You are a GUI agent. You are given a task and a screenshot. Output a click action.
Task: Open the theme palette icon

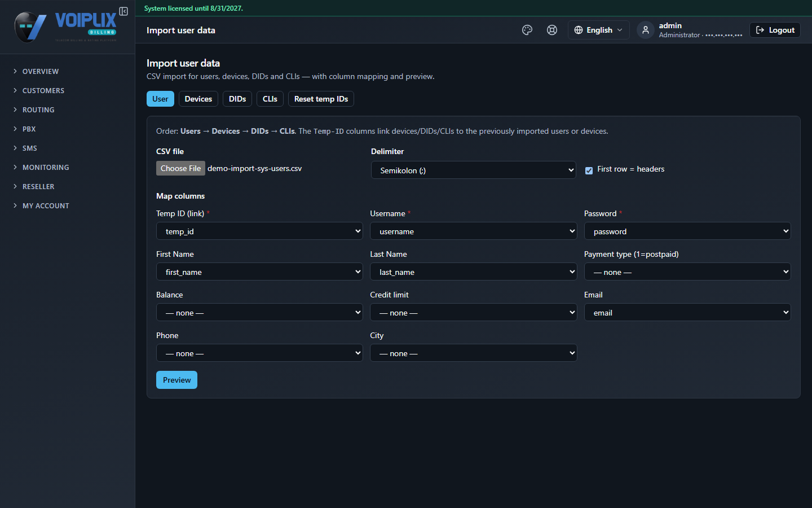coord(527,30)
